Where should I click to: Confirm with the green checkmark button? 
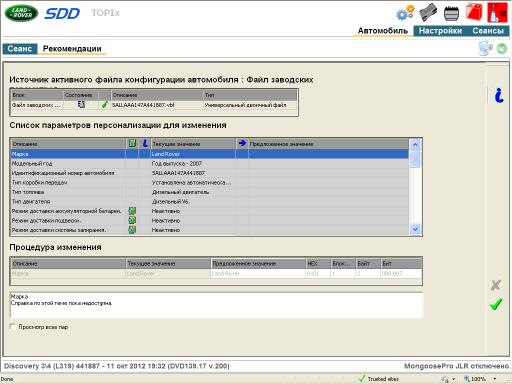pos(496,305)
